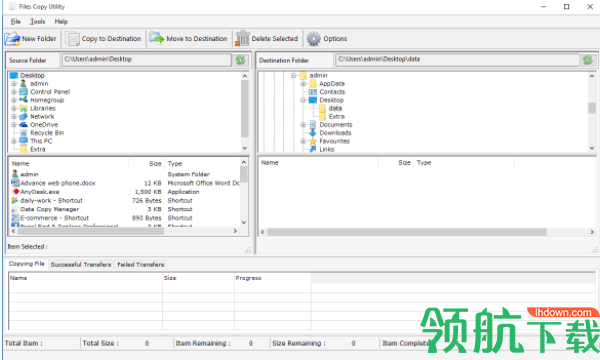600x360 pixels.
Task: Expand the admin node in source tree
Action: tap(14, 83)
